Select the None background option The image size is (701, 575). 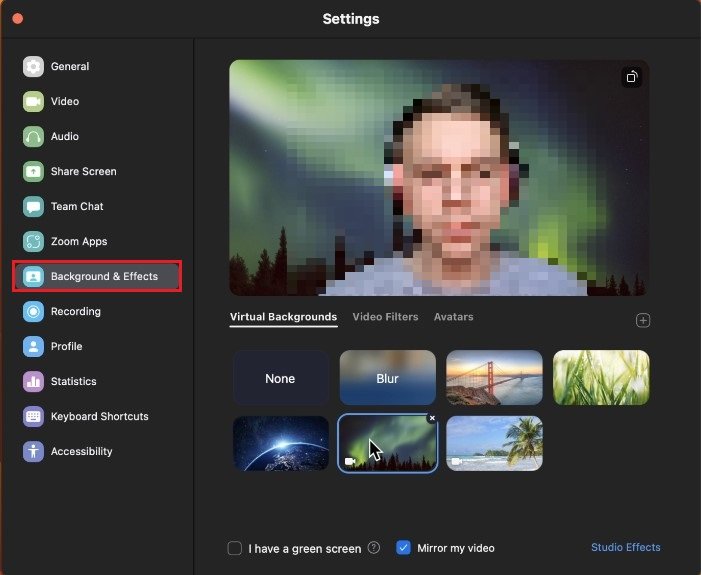[281, 378]
